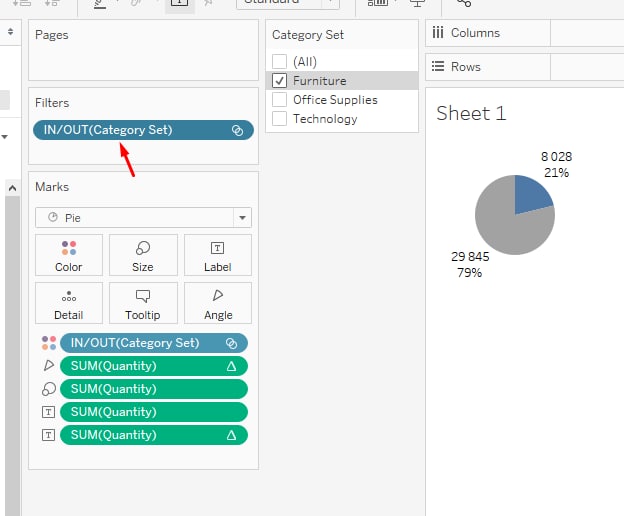Open the Tooltip marks card button

coord(143,303)
